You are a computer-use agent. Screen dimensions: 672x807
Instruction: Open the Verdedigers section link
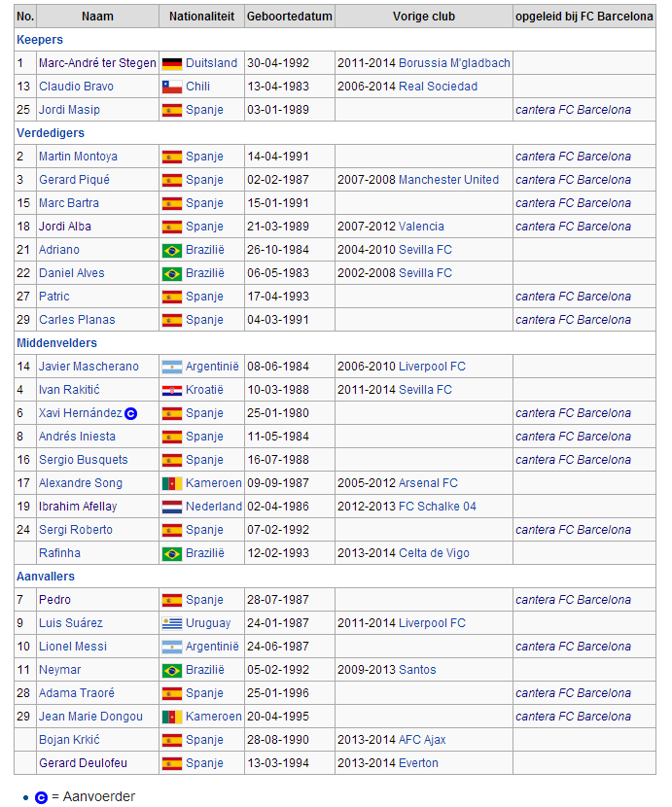click(51, 133)
